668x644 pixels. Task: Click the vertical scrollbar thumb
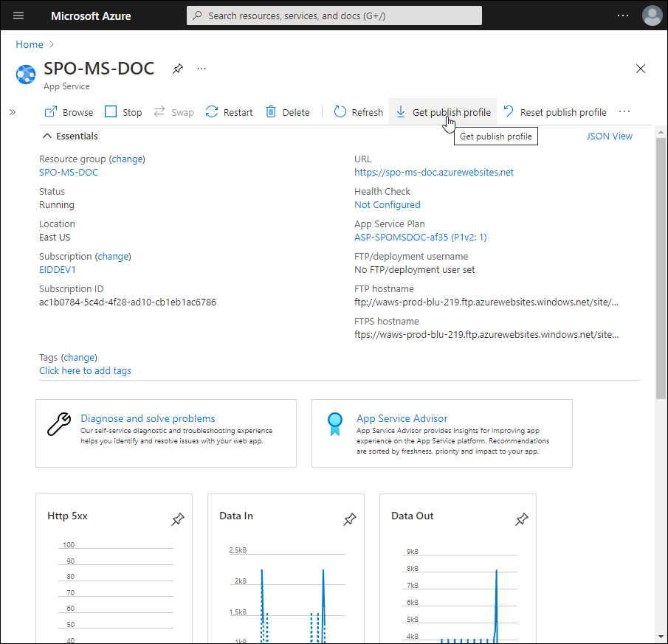tap(661, 266)
